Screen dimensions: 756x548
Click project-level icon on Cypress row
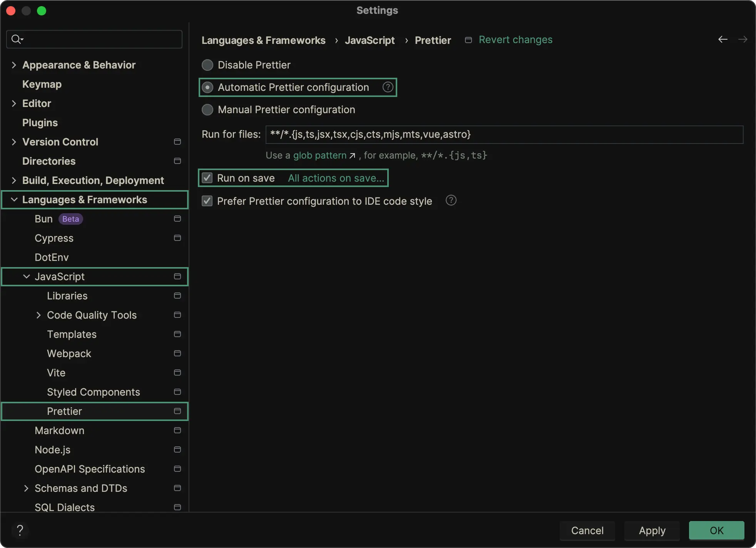click(x=177, y=238)
